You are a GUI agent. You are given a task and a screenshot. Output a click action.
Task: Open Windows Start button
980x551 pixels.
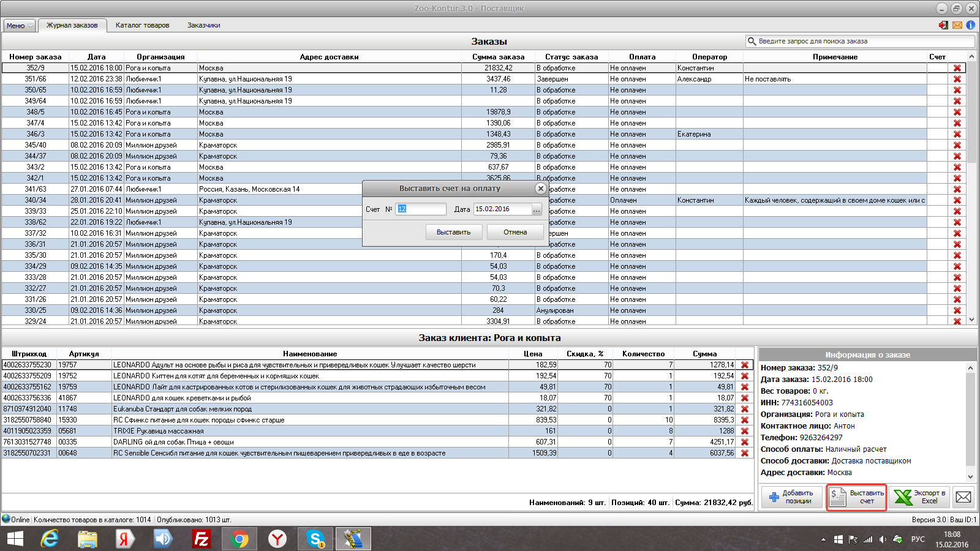(x=15, y=539)
